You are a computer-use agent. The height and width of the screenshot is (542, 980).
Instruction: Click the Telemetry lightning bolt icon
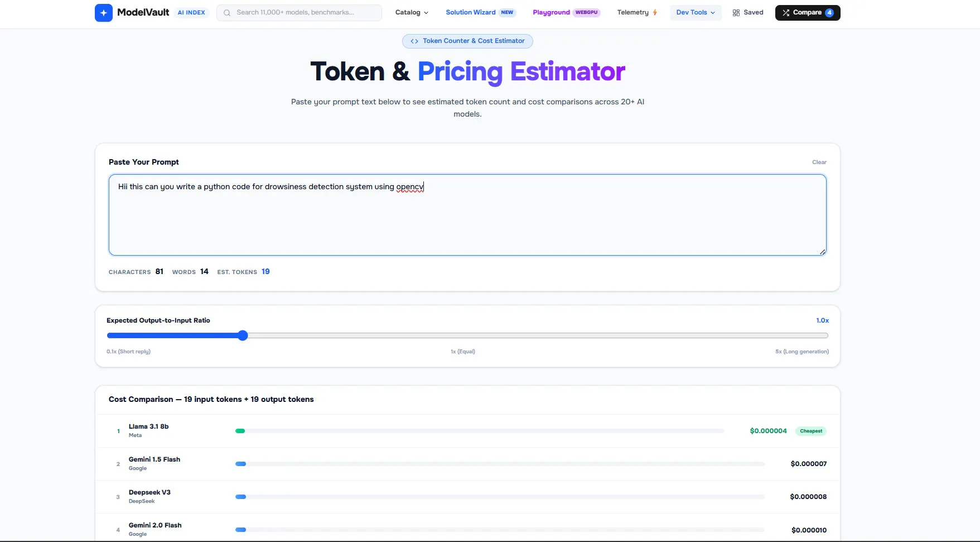(655, 12)
